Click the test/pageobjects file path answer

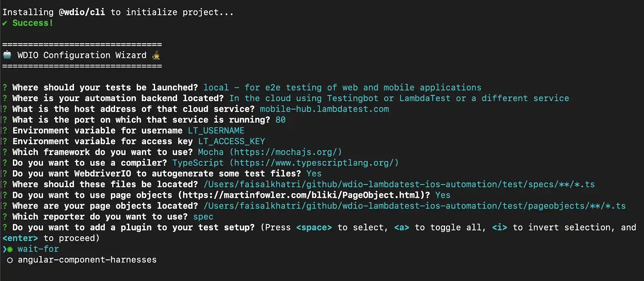coord(415,206)
